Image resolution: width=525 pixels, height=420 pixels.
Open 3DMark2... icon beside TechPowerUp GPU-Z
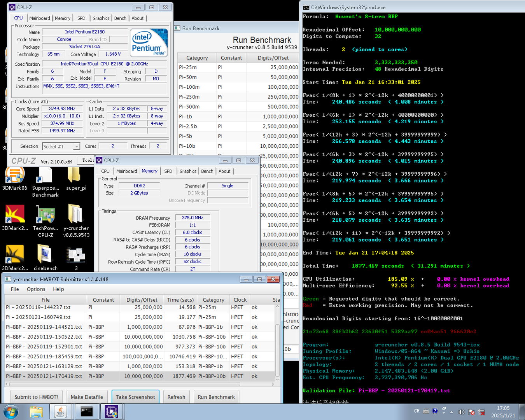point(15,218)
